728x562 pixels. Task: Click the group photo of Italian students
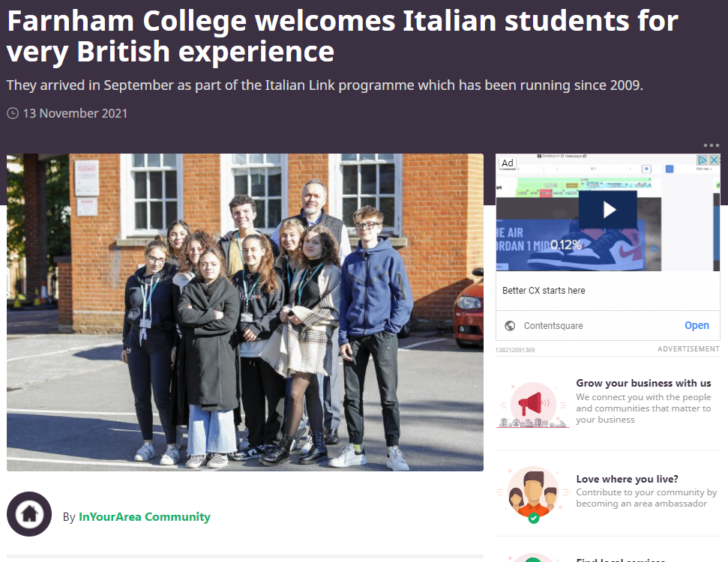coord(245,312)
